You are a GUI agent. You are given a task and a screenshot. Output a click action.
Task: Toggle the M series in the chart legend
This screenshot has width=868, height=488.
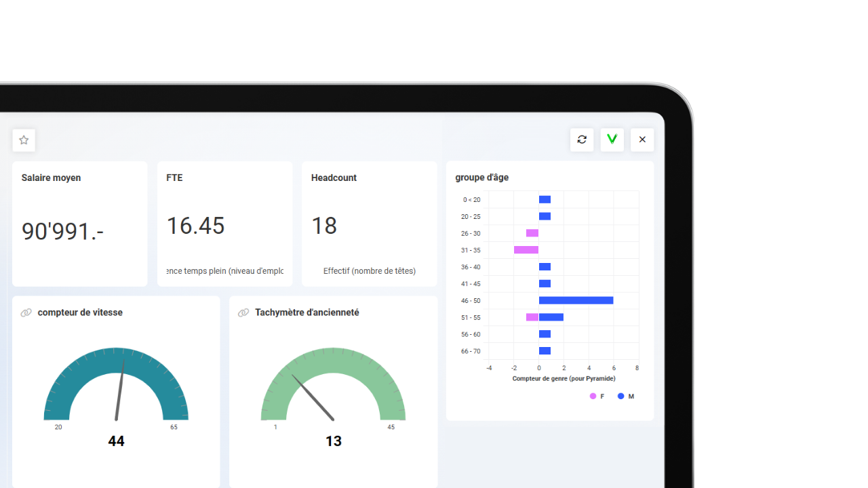coord(625,396)
